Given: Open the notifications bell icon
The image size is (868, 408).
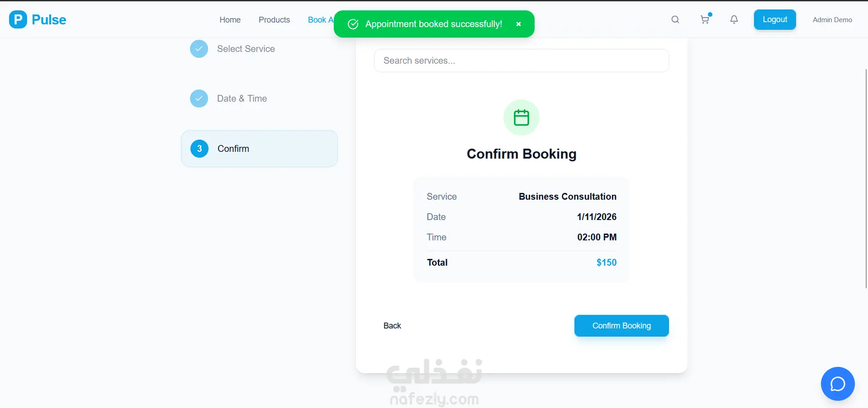Looking at the screenshot, I should point(734,19).
